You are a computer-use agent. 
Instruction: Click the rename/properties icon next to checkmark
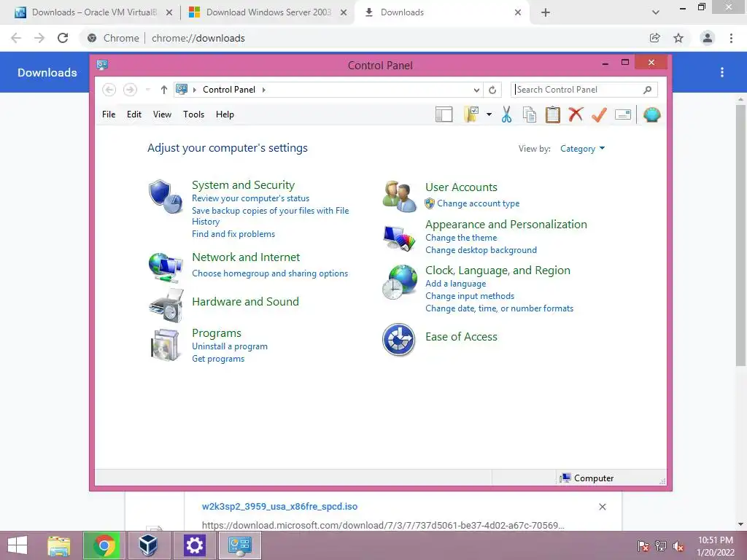pos(623,114)
